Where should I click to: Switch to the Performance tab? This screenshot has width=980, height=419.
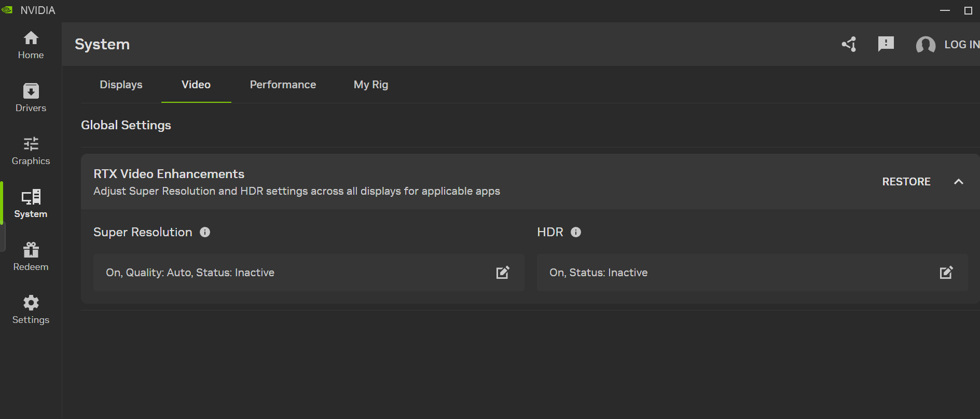[283, 85]
